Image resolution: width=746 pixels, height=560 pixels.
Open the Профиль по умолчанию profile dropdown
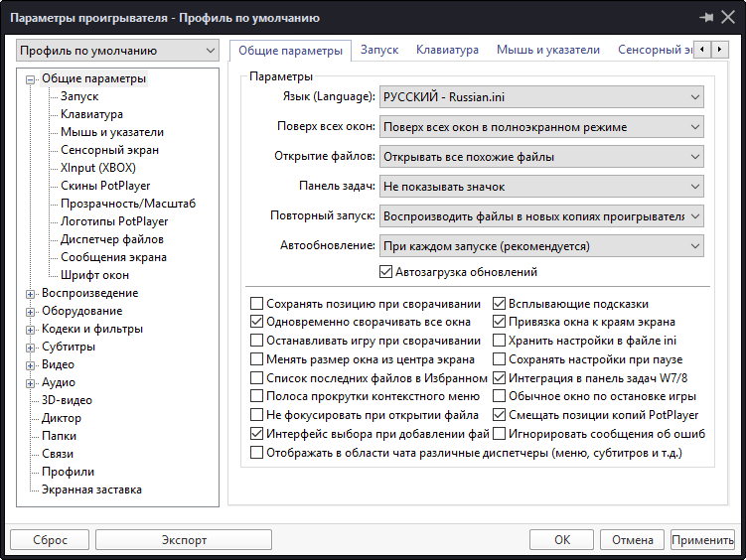(117, 50)
